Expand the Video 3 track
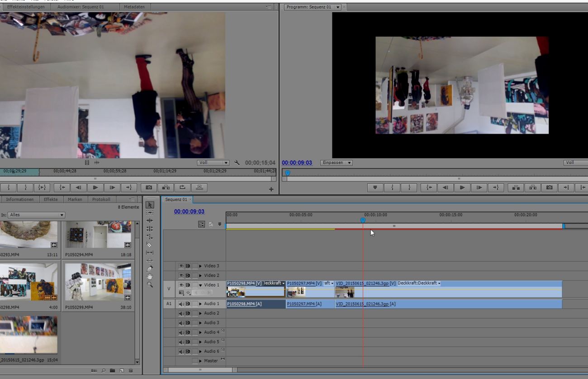 [x=200, y=266]
